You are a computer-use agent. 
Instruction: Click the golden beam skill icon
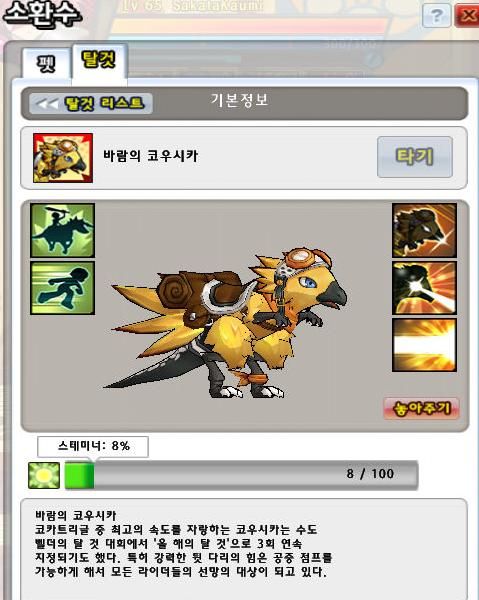click(424, 345)
